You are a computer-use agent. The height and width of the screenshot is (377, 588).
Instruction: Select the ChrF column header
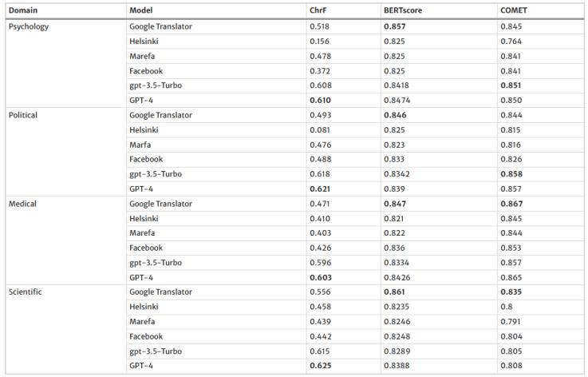pyautogui.click(x=317, y=10)
